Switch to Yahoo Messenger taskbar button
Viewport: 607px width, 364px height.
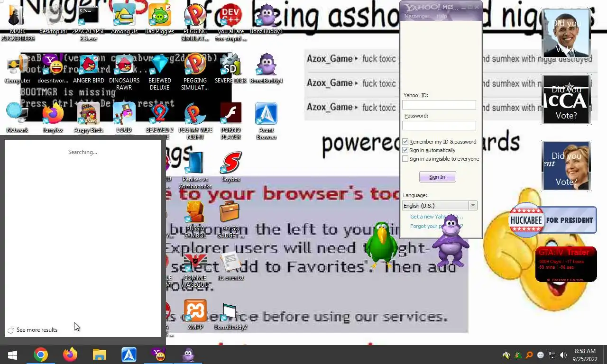tap(158, 355)
